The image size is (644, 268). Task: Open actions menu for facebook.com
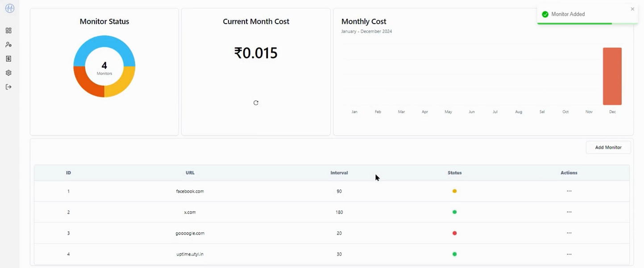[569, 191]
